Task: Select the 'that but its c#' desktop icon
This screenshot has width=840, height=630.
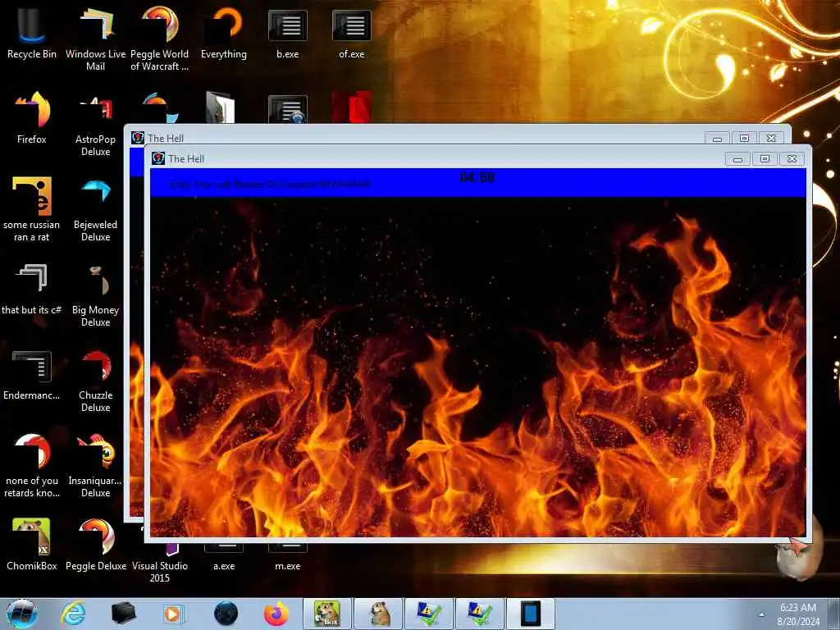Action: click(x=32, y=290)
